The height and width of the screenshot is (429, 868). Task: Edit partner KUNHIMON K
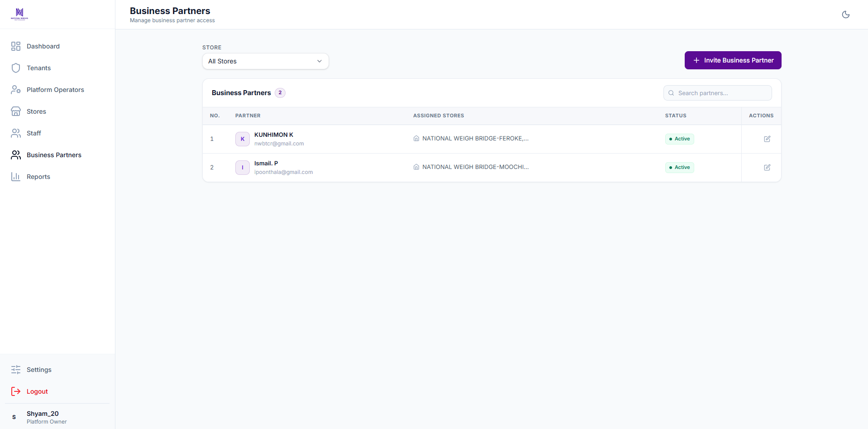pos(767,139)
